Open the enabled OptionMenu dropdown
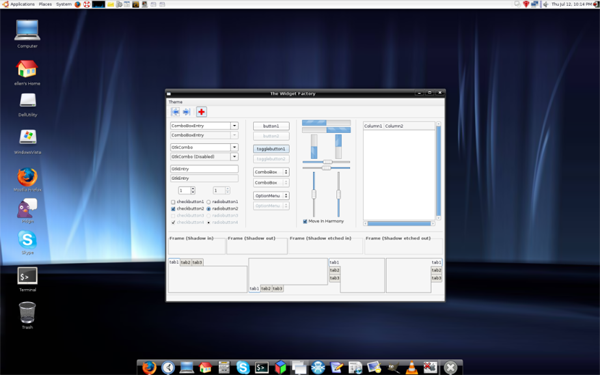600x375 pixels. point(271,196)
